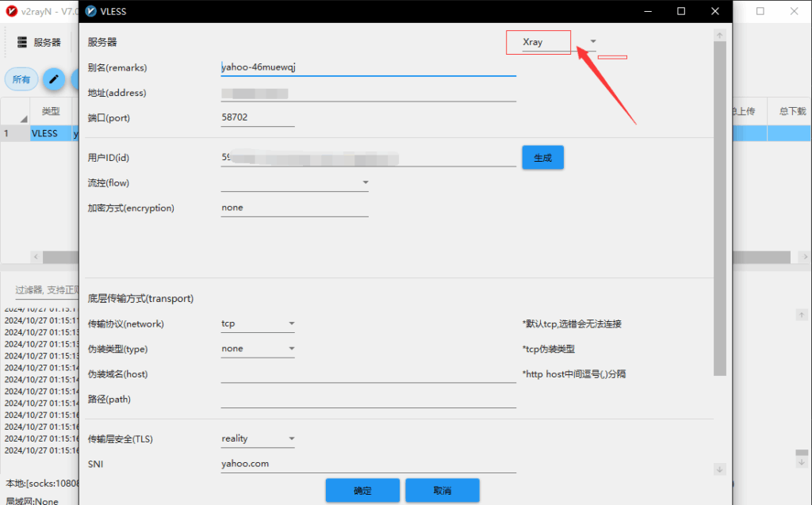The width and height of the screenshot is (812, 505).
Task: Select the 所有 group tab
Action: click(21, 79)
